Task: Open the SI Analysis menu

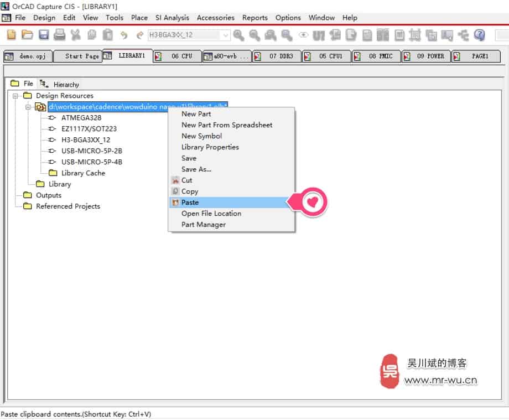Action: [x=172, y=18]
